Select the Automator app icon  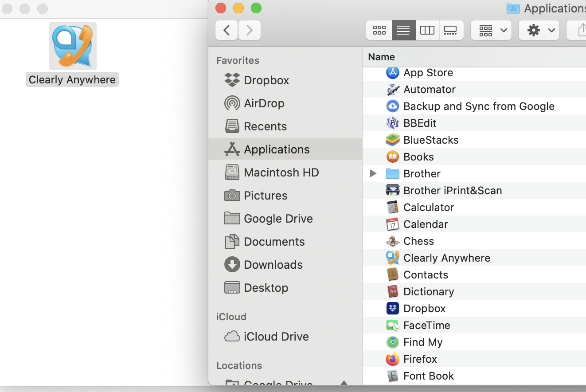pyautogui.click(x=393, y=89)
